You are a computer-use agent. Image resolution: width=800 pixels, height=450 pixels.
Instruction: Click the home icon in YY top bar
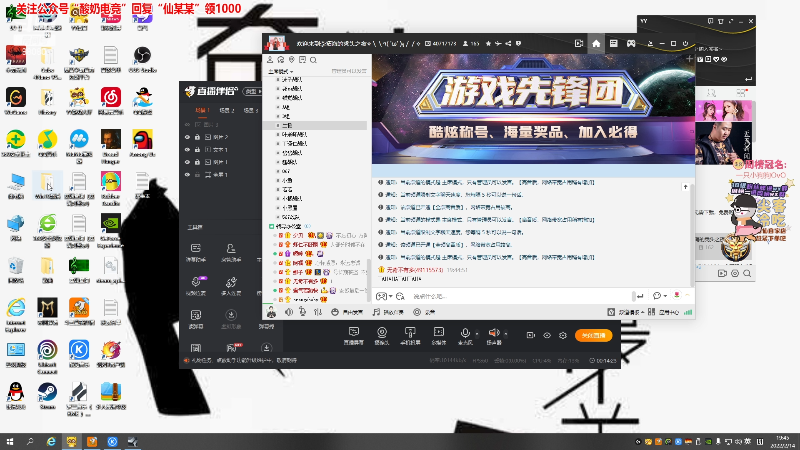pyautogui.click(x=596, y=43)
